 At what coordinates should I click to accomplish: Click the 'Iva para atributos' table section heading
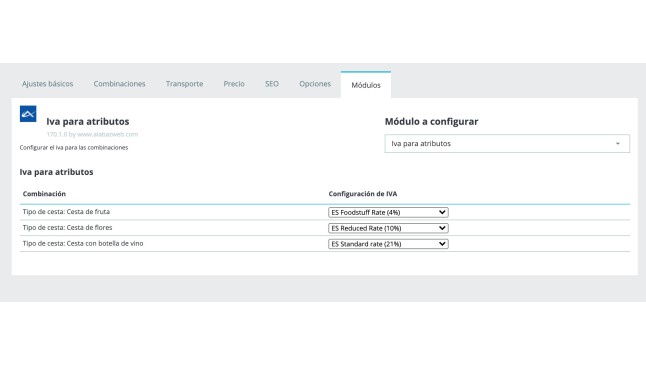click(56, 172)
